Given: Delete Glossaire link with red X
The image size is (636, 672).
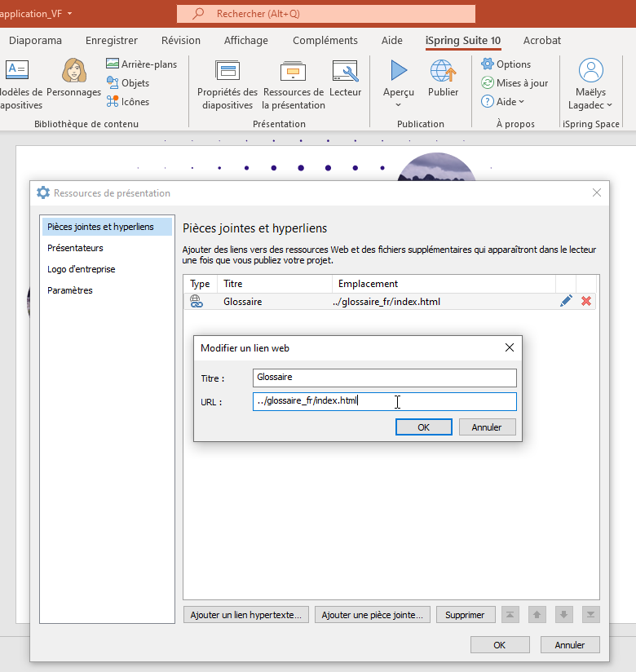Looking at the screenshot, I should [x=585, y=302].
